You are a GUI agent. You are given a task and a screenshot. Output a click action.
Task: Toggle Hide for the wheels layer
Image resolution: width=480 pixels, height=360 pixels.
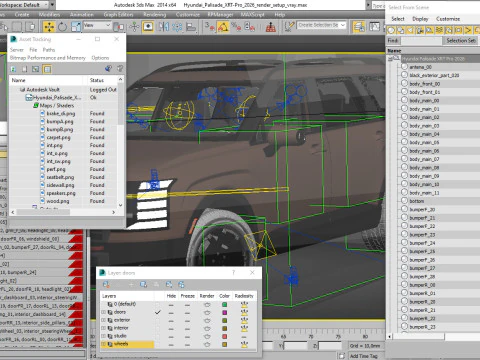171,345
